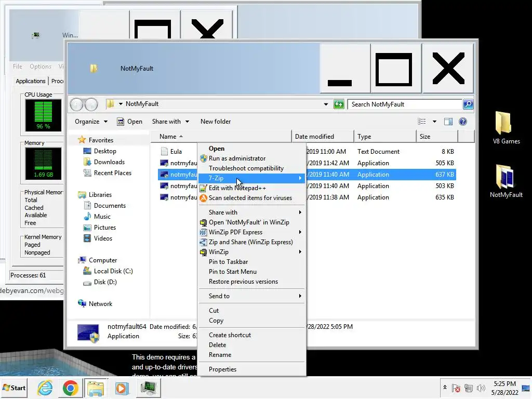Select Troubleshoot compatibility menu entry
This screenshot has width=532, height=399.
point(251,168)
